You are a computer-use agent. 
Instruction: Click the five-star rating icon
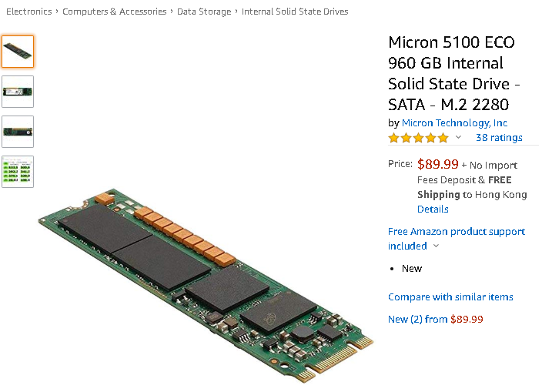[x=418, y=138]
